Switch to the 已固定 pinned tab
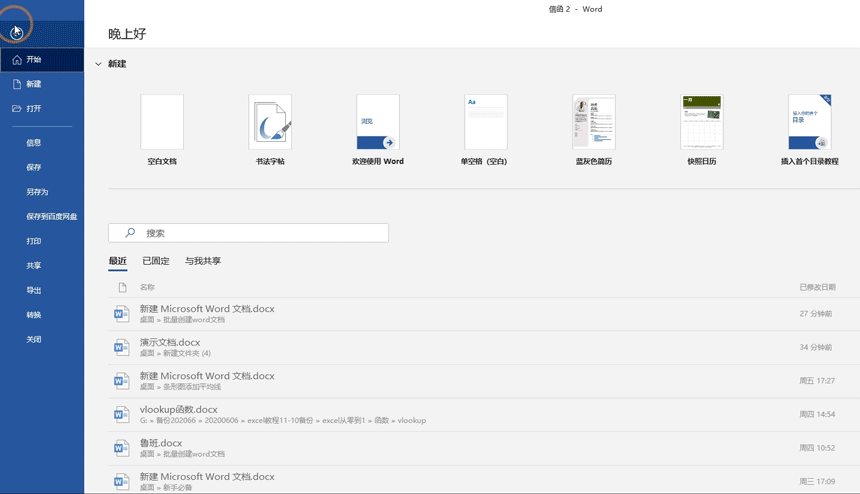 156,261
